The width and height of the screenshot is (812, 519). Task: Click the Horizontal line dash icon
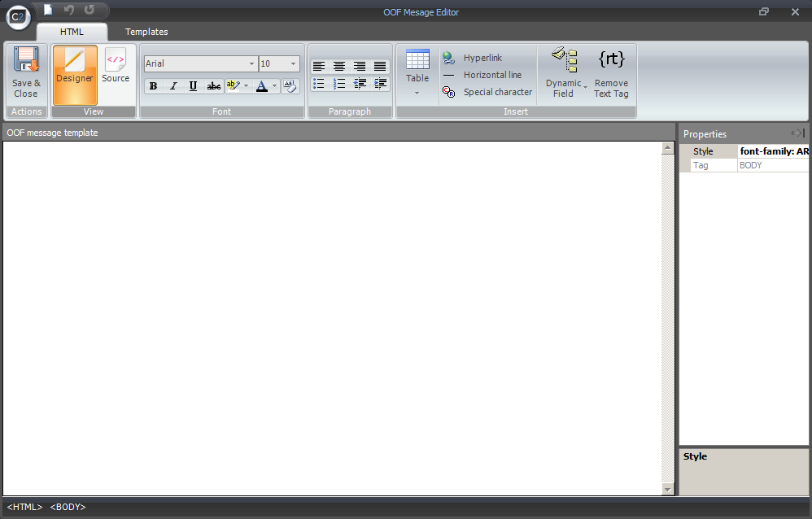click(448, 75)
